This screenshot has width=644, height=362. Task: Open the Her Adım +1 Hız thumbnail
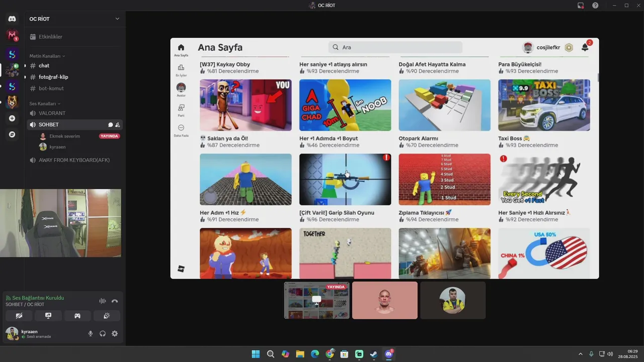pos(246,179)
